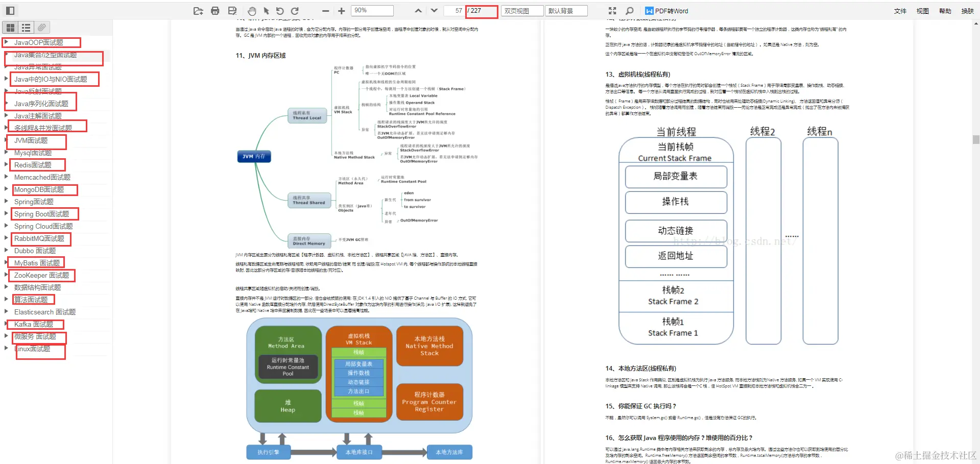Toggle 默认背景 default background setting
The height and width of the screenshot is (464, 980).
point(566,10)
